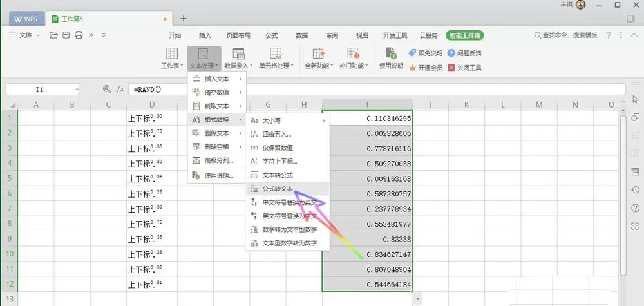Click the 热门功能 flame icon

point(353,53)
